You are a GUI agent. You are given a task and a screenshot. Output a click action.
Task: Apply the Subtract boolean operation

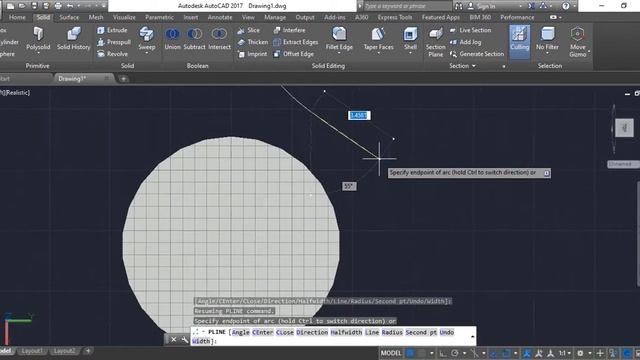[x=194, y=39]
